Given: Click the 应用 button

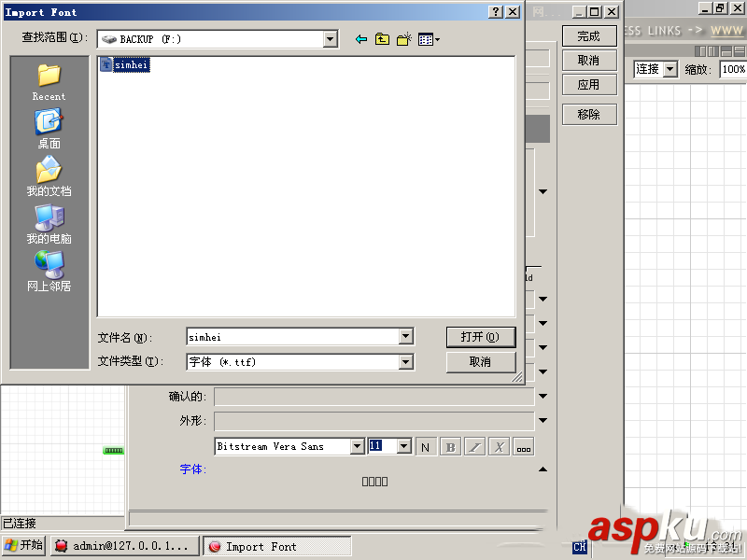Looking at the screenshot, I should click(x=589, y=85).
